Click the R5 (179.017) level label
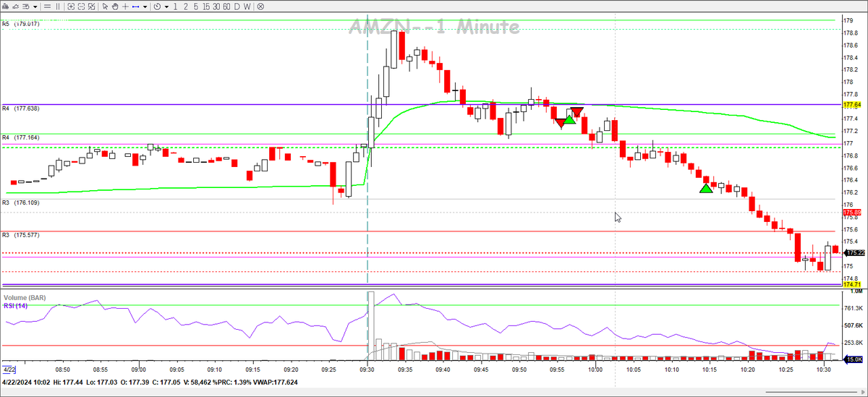868x397 pixels. pyautogui.click(x=20, y=24)
